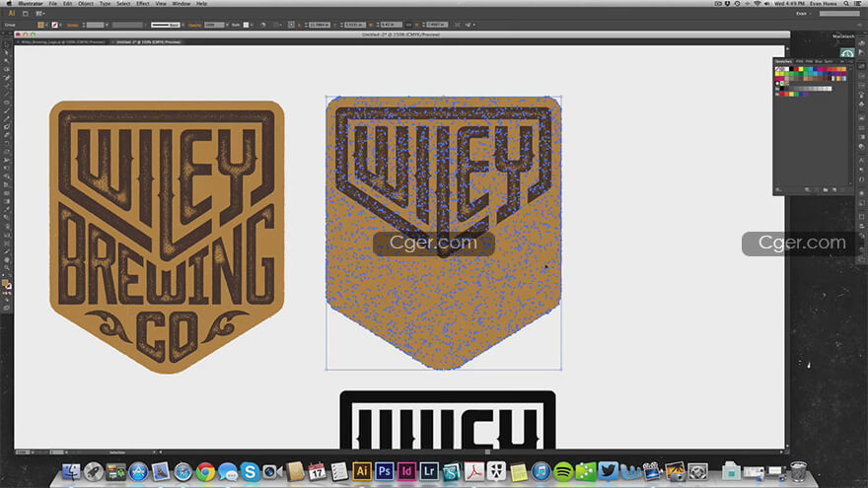Open the arrange documents dropdown

coord(39,13)
